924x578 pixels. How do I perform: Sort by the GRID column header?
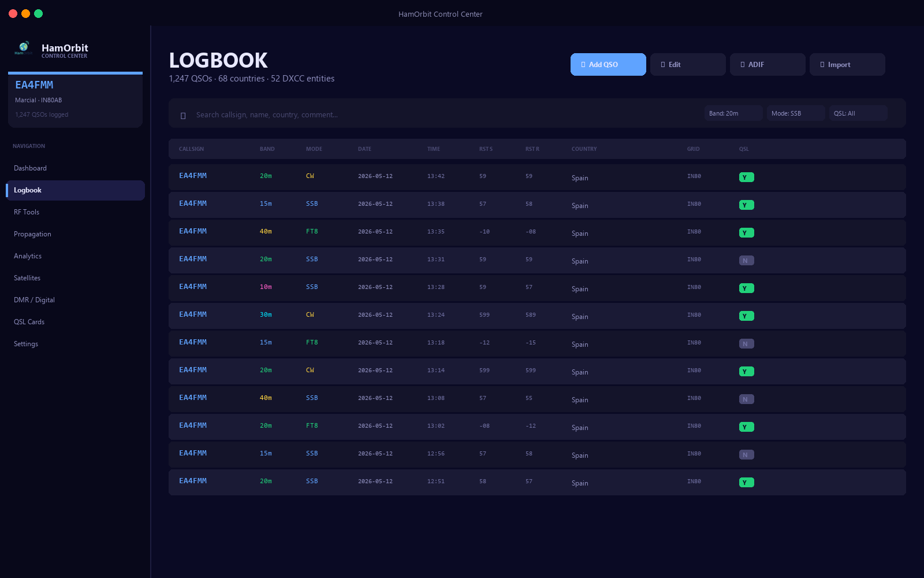tap(693, 149)
